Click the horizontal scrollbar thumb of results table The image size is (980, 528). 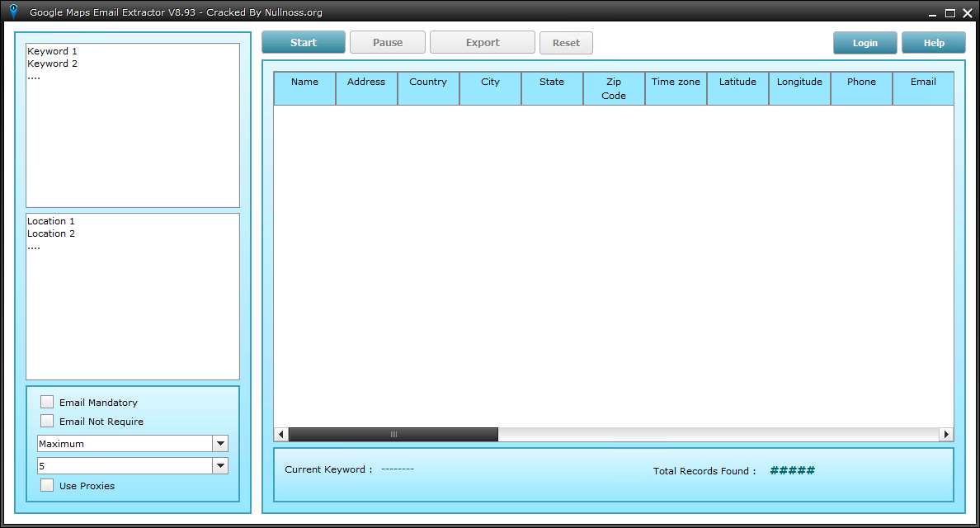[x=393, y=434]
